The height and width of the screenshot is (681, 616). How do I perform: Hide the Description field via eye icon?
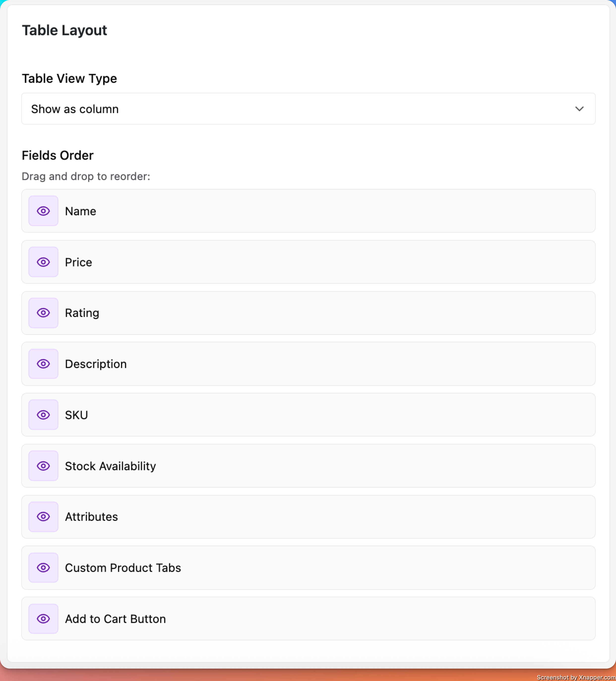click(x=43, y=364)
